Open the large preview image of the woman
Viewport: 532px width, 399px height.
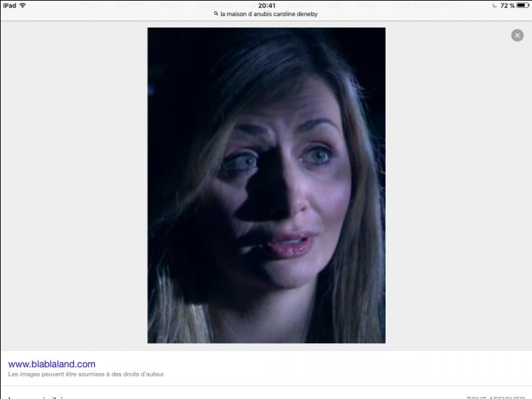pos(267,186)
